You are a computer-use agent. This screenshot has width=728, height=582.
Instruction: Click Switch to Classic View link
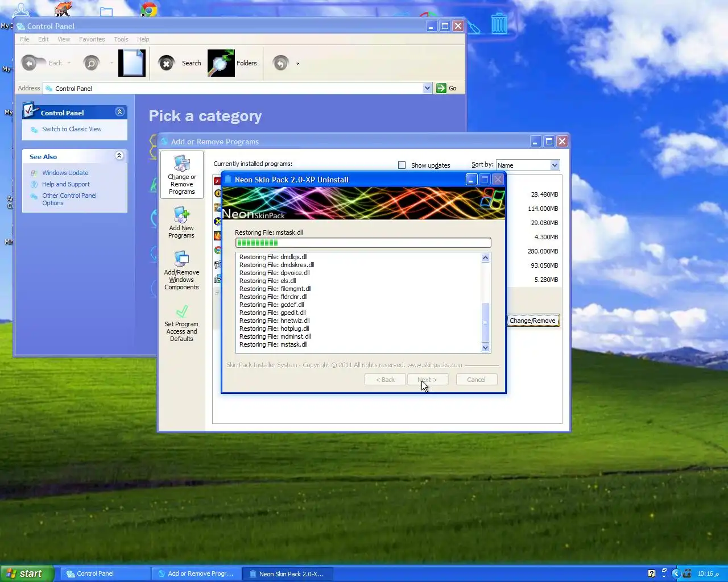coord(72,129)
